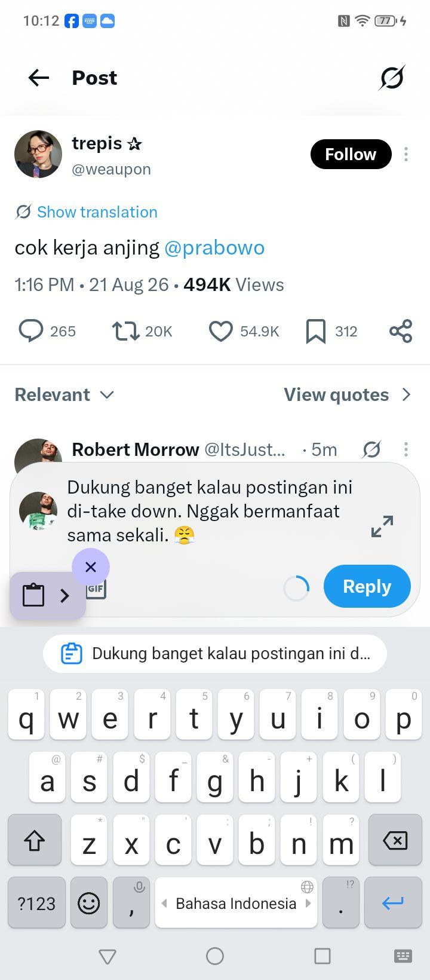Screen dimensions: 430x980
Task: Like the post with the heart icon
Action: click(220, 331)
